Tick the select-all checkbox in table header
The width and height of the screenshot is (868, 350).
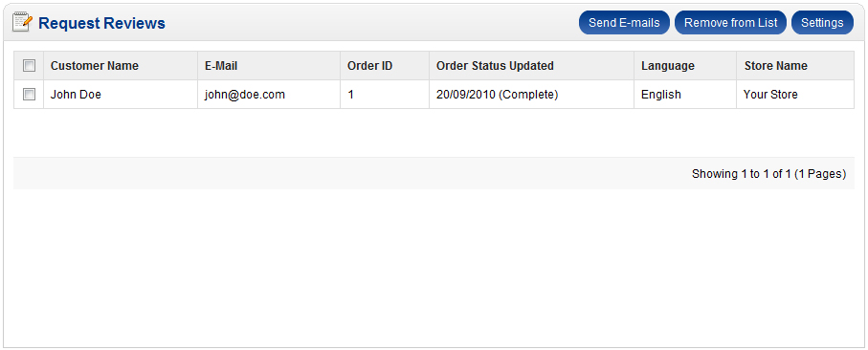pos(29,66)
